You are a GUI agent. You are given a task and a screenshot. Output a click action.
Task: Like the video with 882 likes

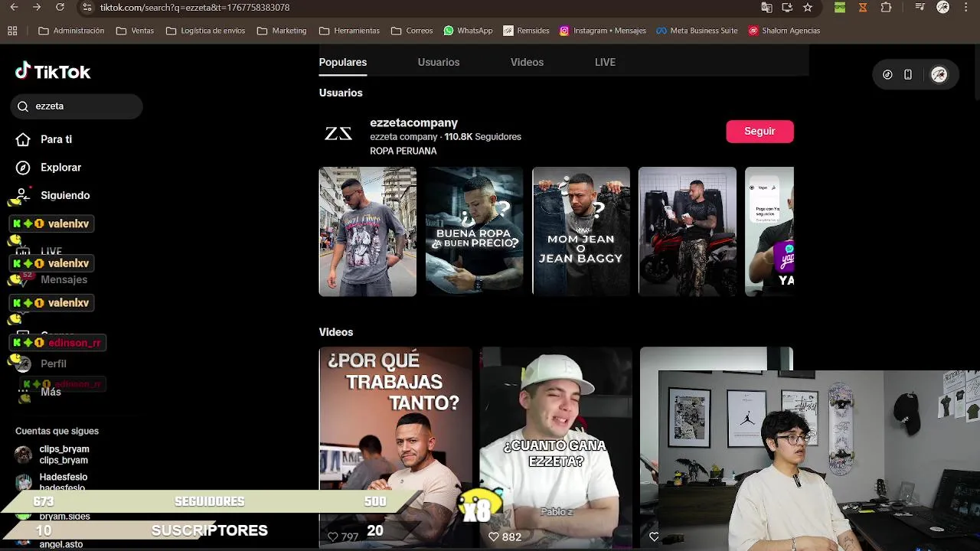[494, 537]
